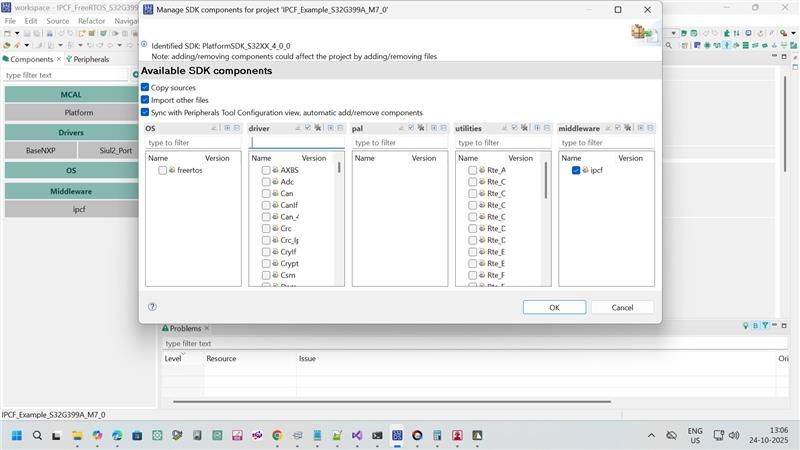
Task: Open the Source menu in main window
Action: (57, 21)
